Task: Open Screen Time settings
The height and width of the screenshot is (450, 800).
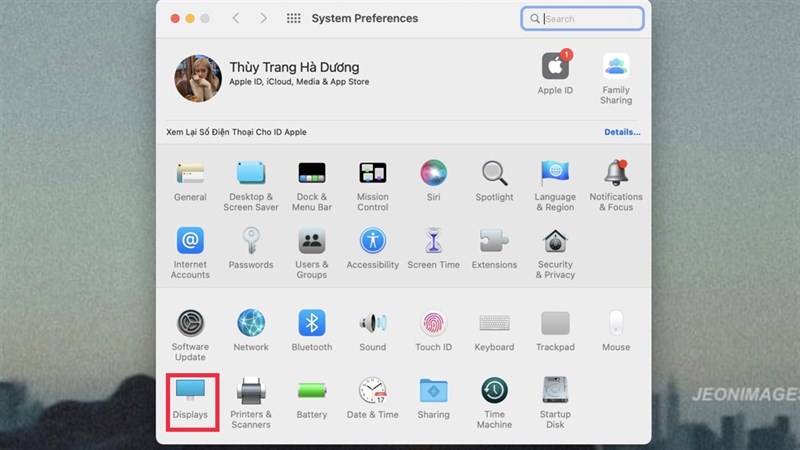Action: tap(433, 249)
